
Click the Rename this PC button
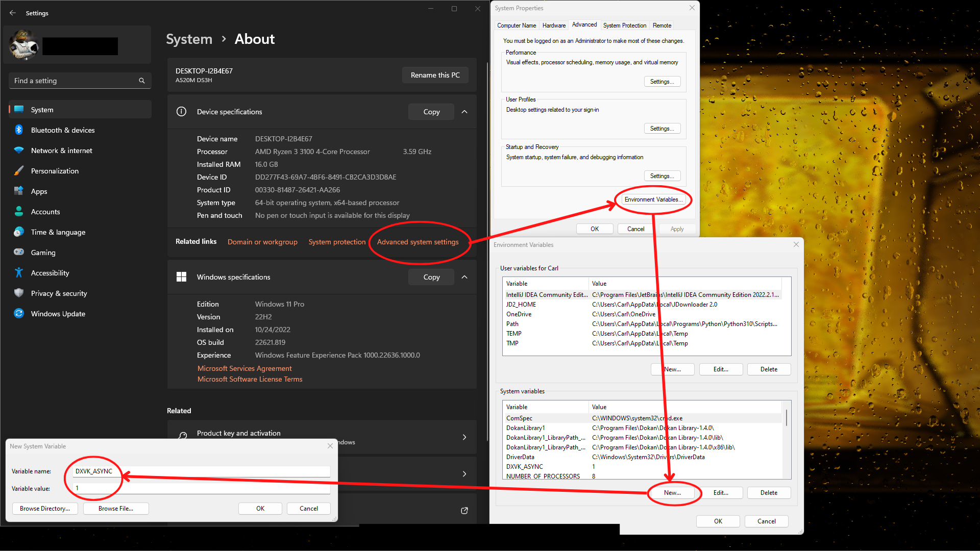click(x=435, y=75)
